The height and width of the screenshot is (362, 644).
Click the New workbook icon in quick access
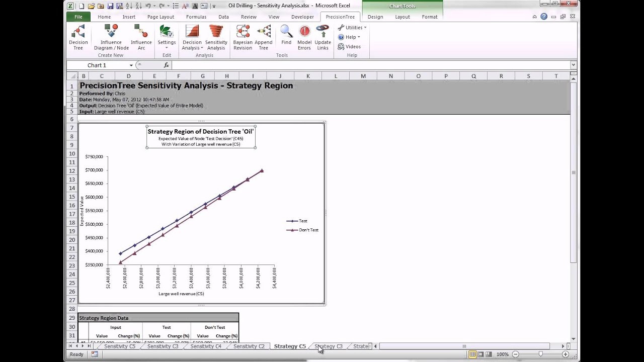click(82, 6)
